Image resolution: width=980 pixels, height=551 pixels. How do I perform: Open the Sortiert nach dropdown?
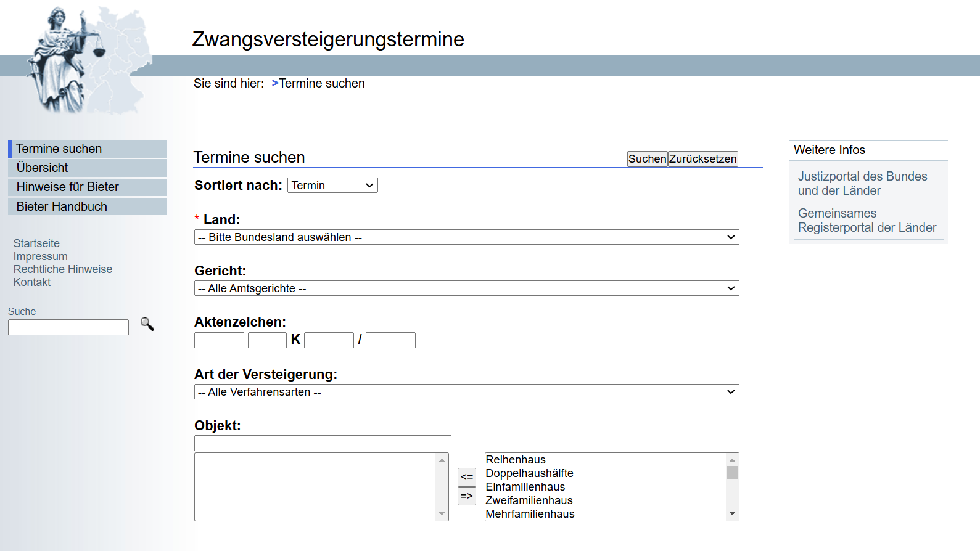click(332, 186)
